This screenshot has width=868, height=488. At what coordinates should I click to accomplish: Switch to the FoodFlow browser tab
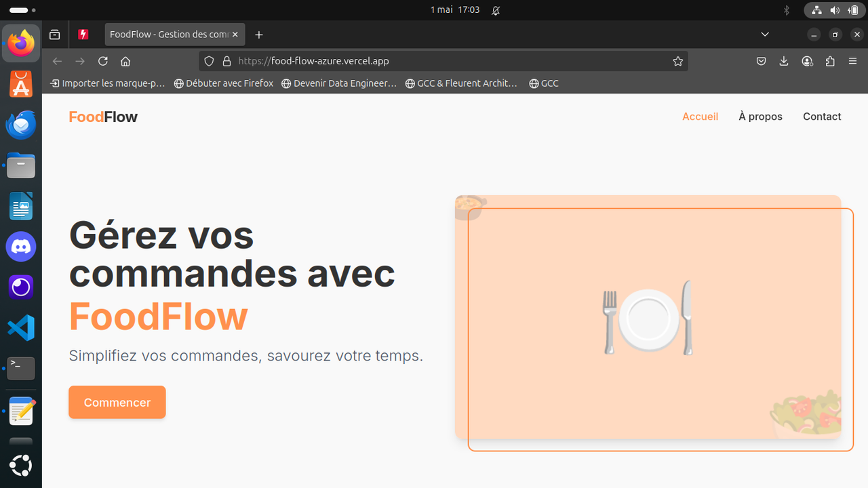click(170, 35)
